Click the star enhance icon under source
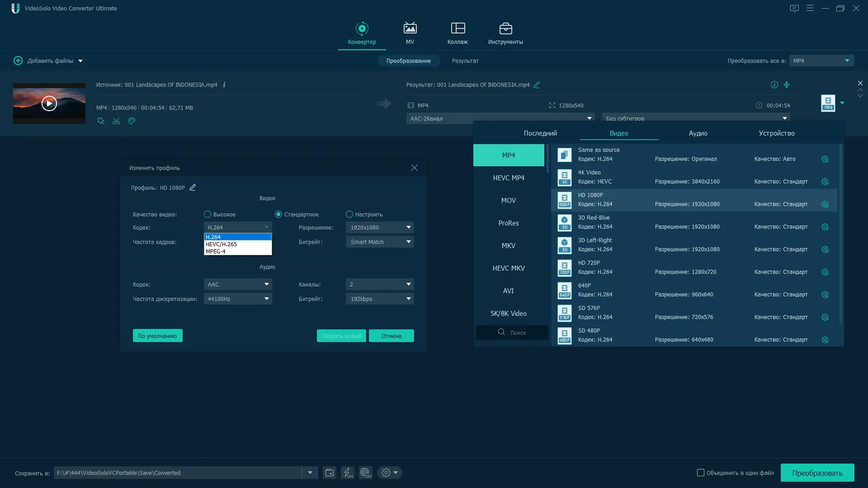 (101, 121)
